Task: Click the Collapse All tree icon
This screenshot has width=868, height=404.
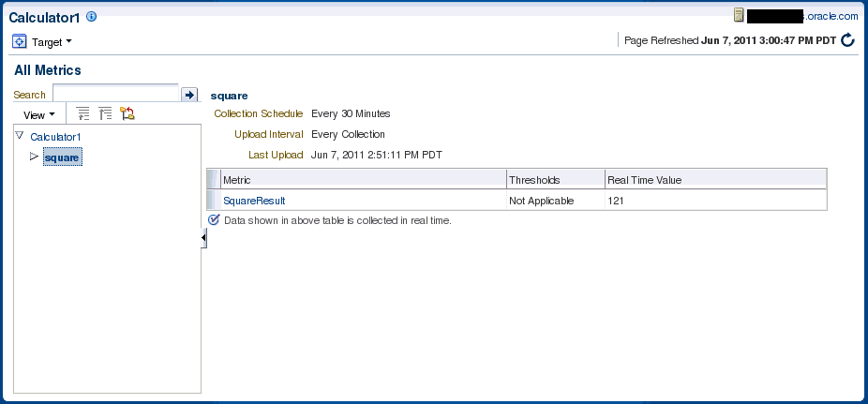Action: click(105, 113)
